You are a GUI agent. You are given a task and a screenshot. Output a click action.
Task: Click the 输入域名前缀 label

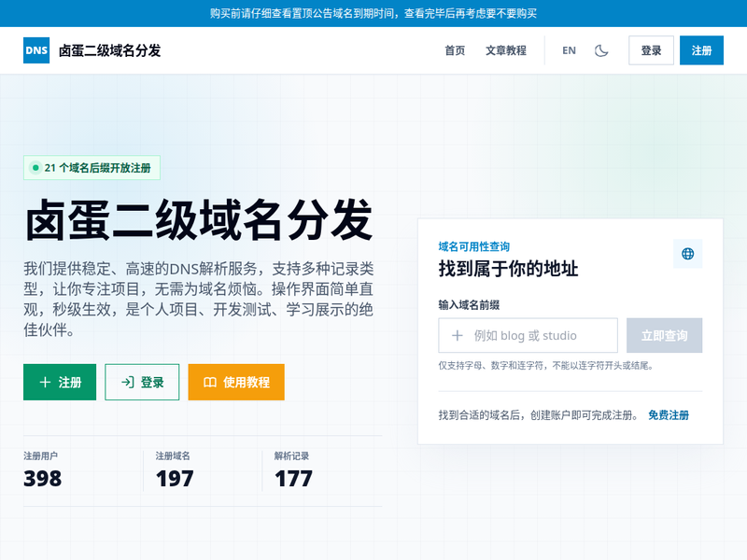469,305
